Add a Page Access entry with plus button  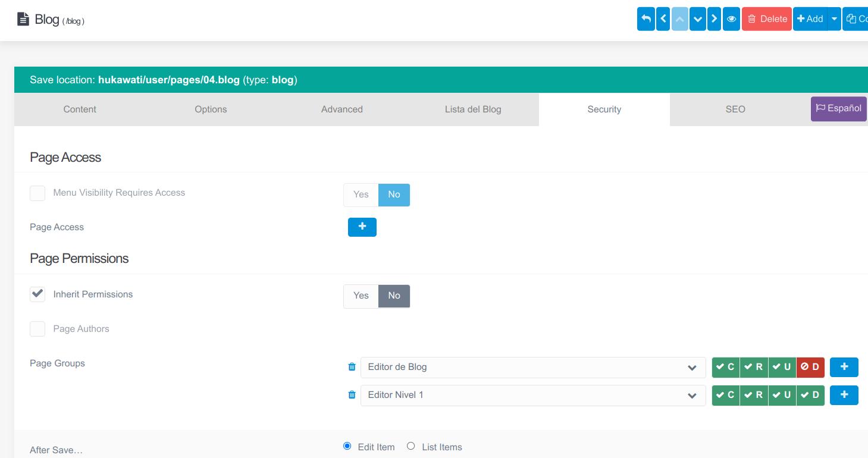[x=362, y=227]
